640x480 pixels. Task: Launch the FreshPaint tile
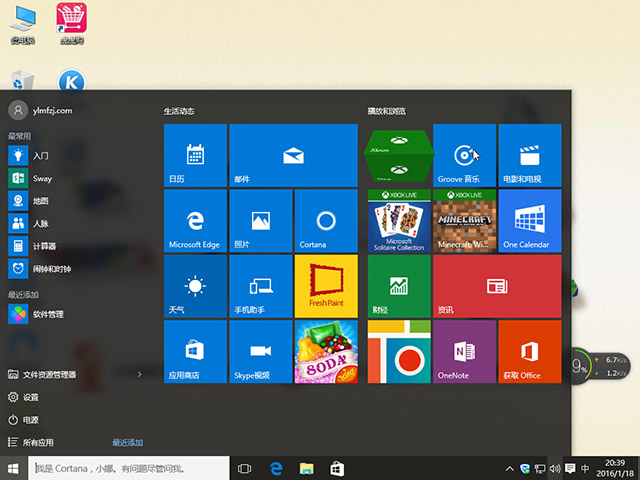coord(325,285)
